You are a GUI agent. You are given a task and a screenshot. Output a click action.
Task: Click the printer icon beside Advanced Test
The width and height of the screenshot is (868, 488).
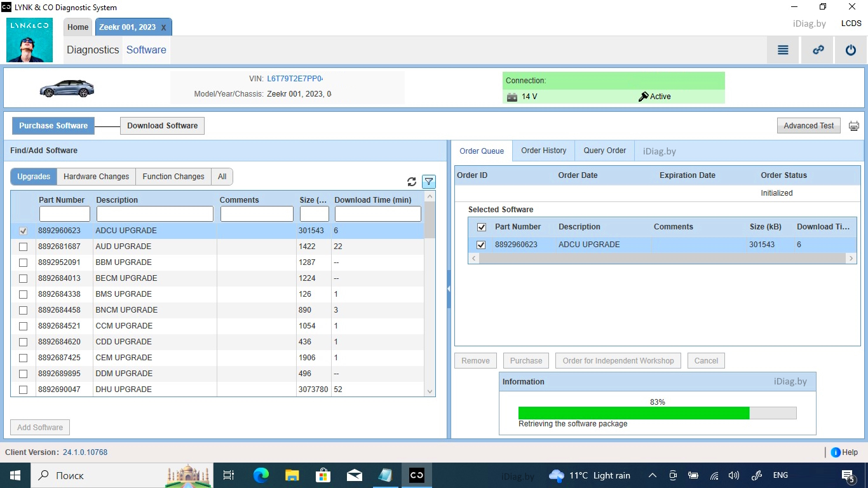853,126
